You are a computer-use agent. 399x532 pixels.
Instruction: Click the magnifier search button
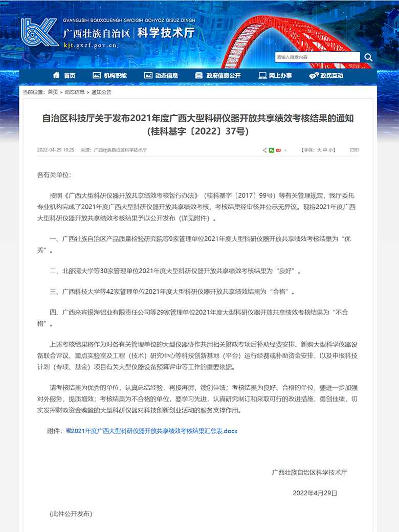[368, 57]
